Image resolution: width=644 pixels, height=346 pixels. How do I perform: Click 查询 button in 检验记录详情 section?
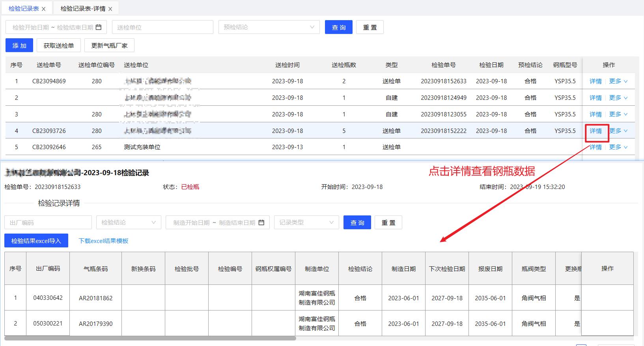(357, 223)
